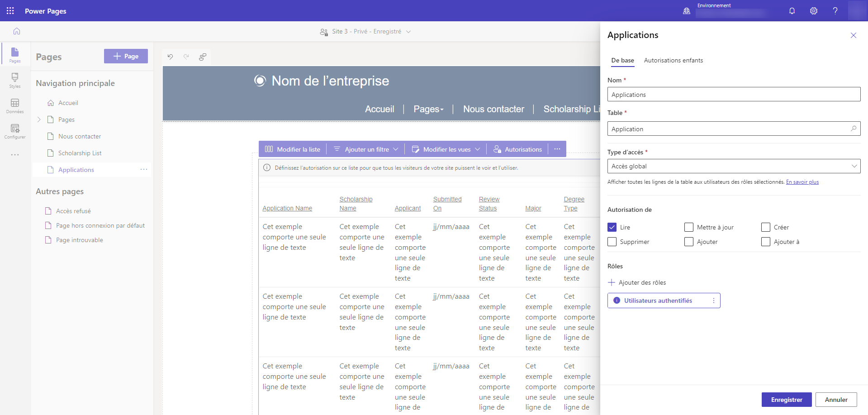
Task: Check the Créer permission checkbox
Action: (765, 227)
